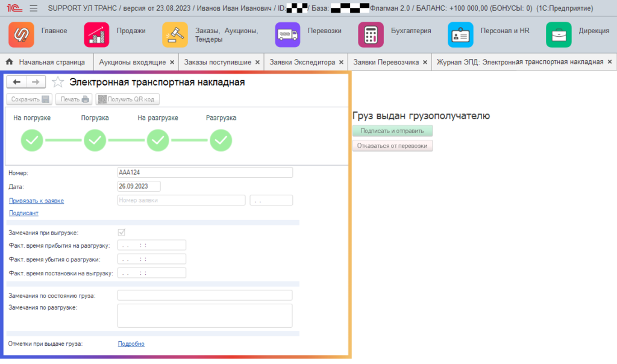The width and height of the screenshot is (617, 364).
Task: Toggle Замечания при выгрузке checkbox
Action: [x=122, y=233]
